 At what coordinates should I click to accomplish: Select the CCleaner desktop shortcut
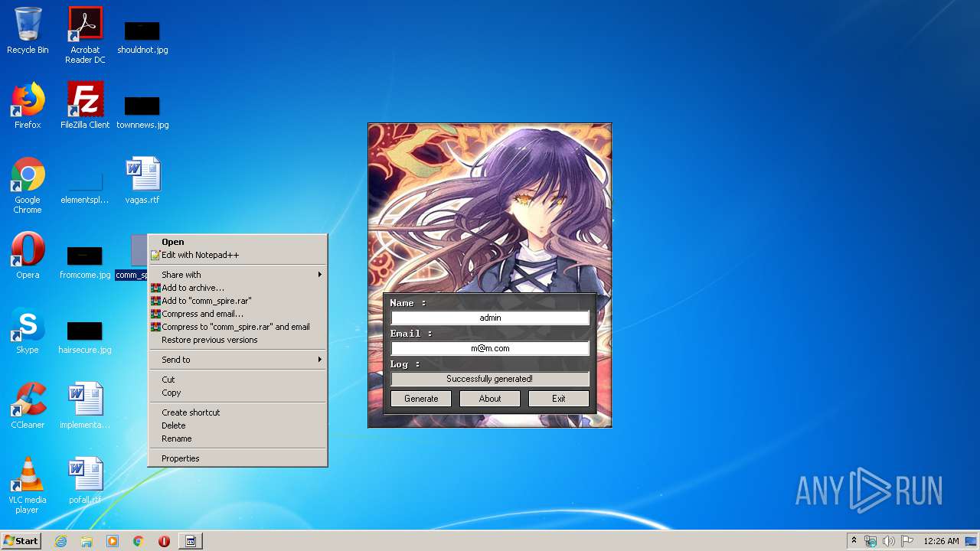click(x=28, y=406)
